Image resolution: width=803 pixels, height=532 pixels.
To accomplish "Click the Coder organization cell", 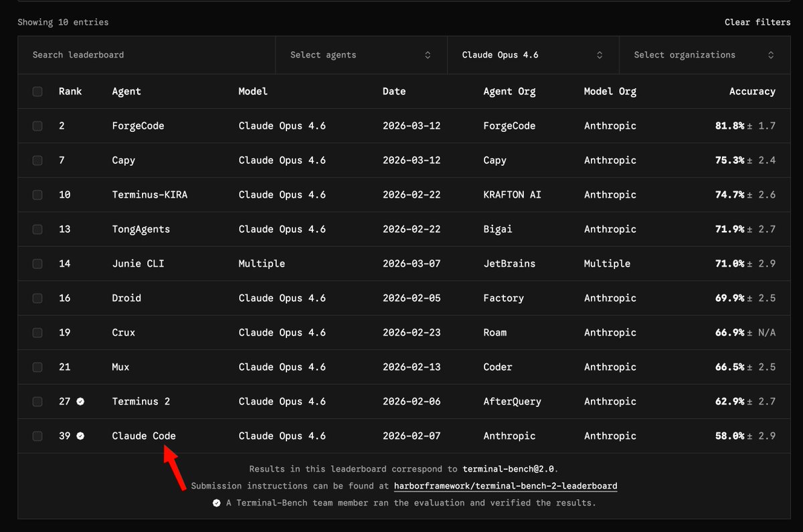I will pos(498,367).
